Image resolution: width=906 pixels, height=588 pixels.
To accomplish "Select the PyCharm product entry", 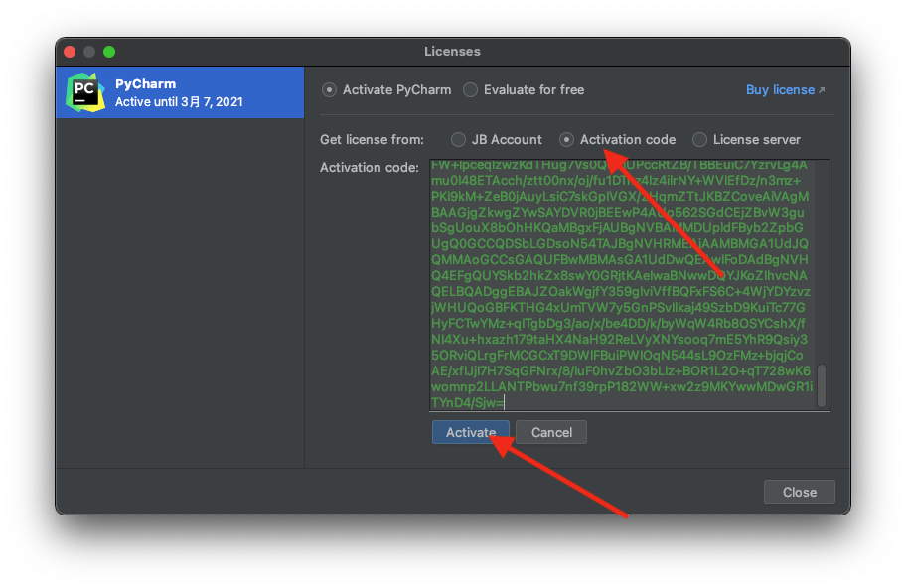I will [180, 92].
